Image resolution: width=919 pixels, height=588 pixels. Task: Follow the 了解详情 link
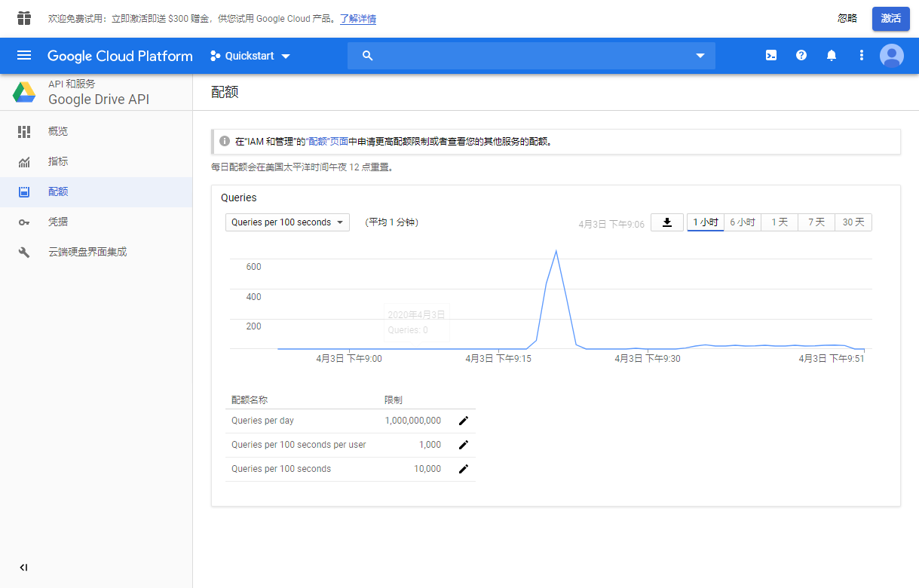click(358, 19)
